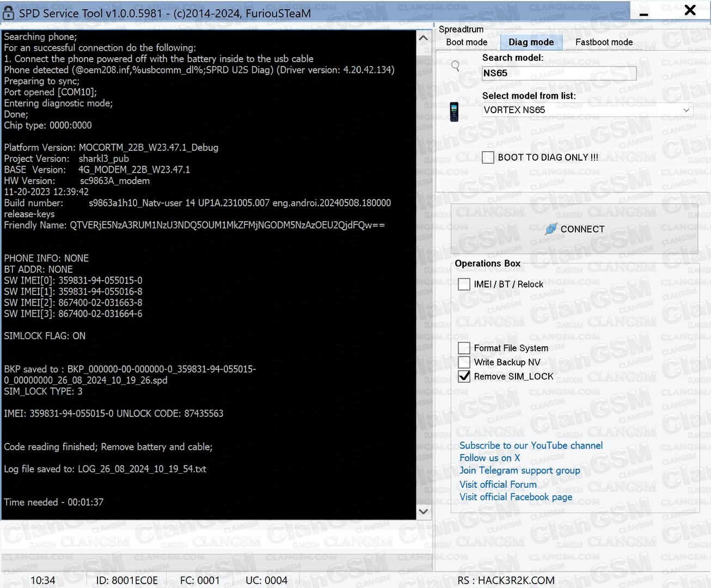Screen dimensions: 711x588
Task: Click the Project Version sharkl3_pub line
Action: point(66,158)
